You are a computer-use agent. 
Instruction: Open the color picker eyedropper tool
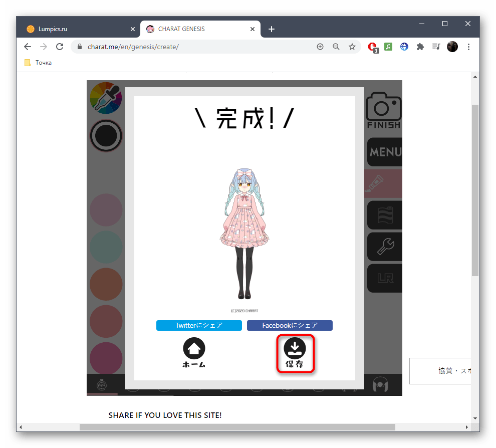pos(106,97)
